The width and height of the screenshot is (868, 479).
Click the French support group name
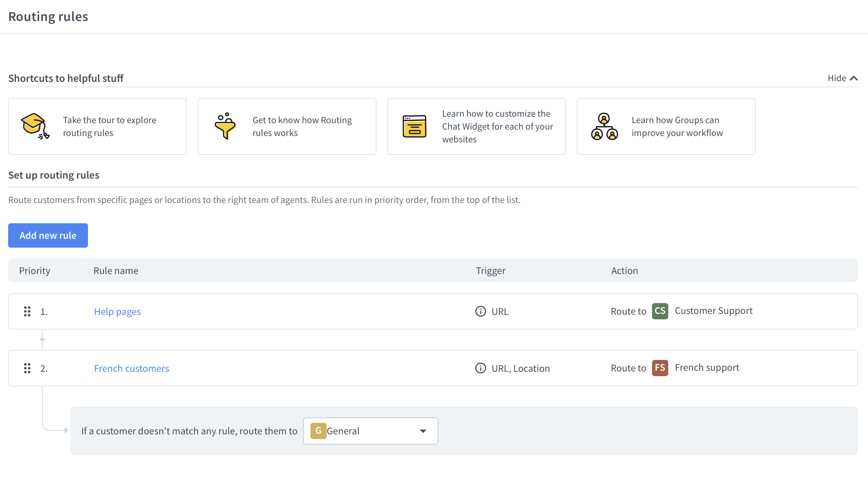(x=707, y=367)
